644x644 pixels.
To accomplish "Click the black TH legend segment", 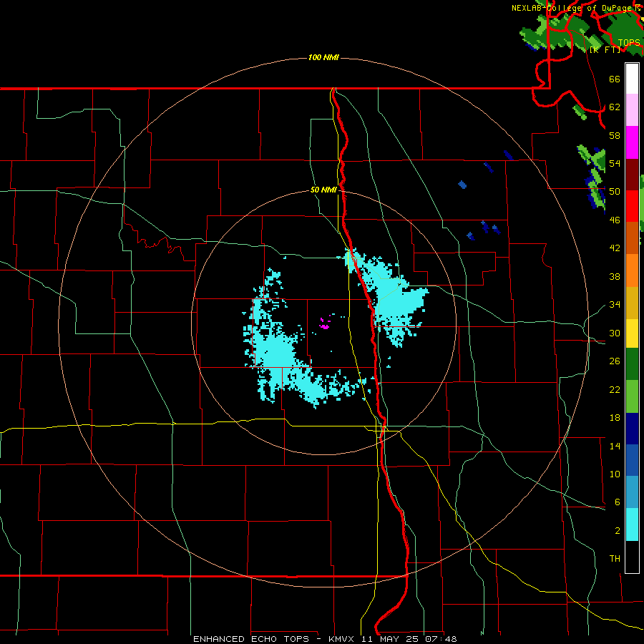I will tap(632, 557).
